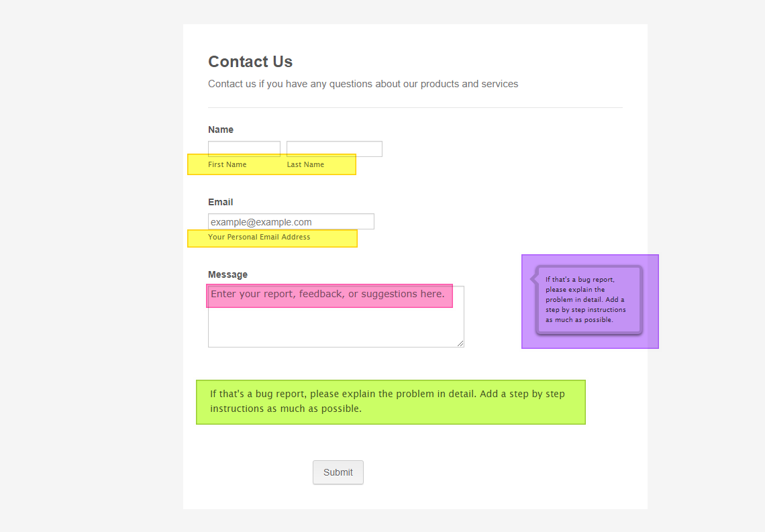Select "Your Personal Email Address" hint text
This screenshot has width=765, height=532.
tap(259, 237)
